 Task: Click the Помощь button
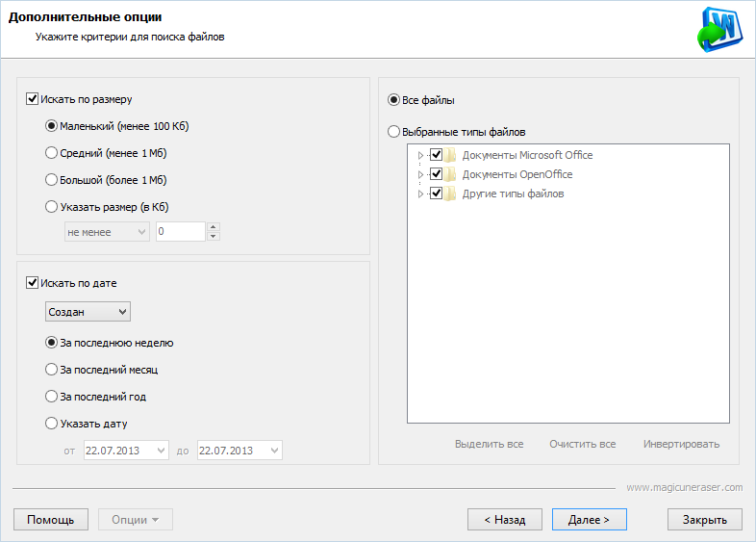pyautogui.click(x=51, y=520)
